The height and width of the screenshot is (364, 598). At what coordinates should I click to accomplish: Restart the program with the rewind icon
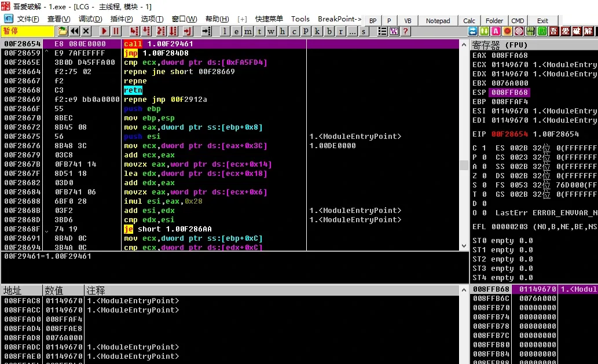point(74,31)
